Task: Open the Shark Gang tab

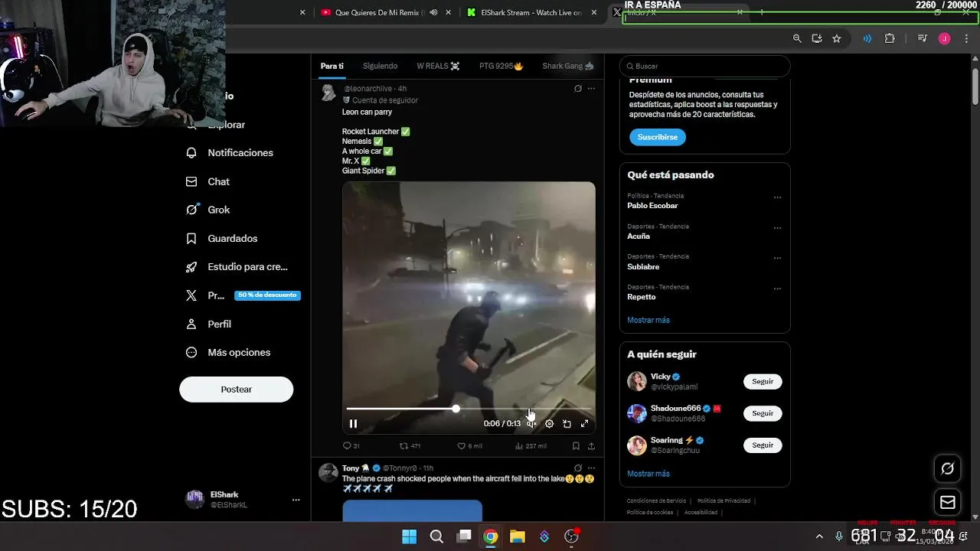Action: coord(567,66)
